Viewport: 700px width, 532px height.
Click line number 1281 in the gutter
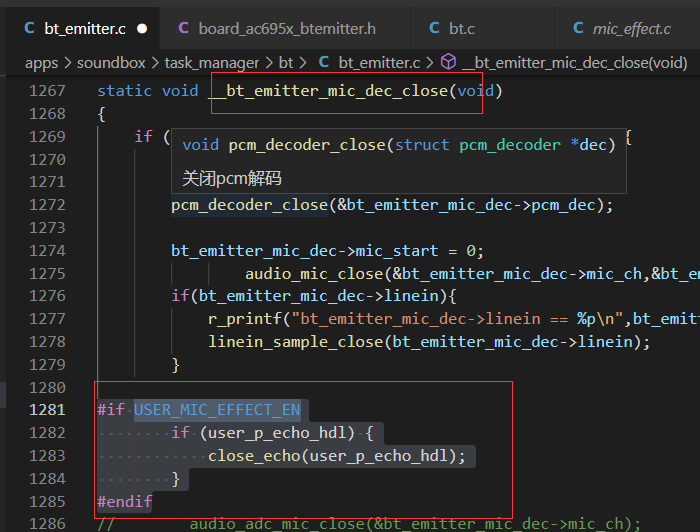[x=47, y=410]
